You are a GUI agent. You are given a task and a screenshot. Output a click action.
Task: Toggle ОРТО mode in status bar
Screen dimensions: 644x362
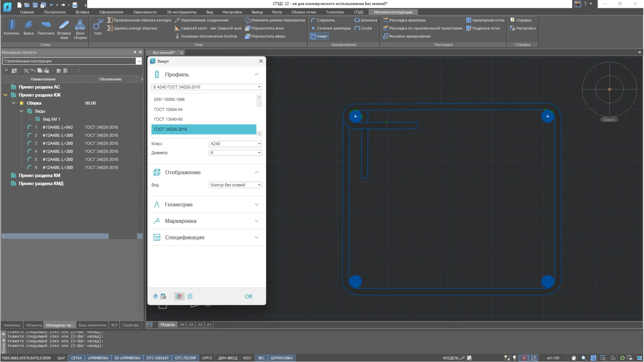pos(207,358)
